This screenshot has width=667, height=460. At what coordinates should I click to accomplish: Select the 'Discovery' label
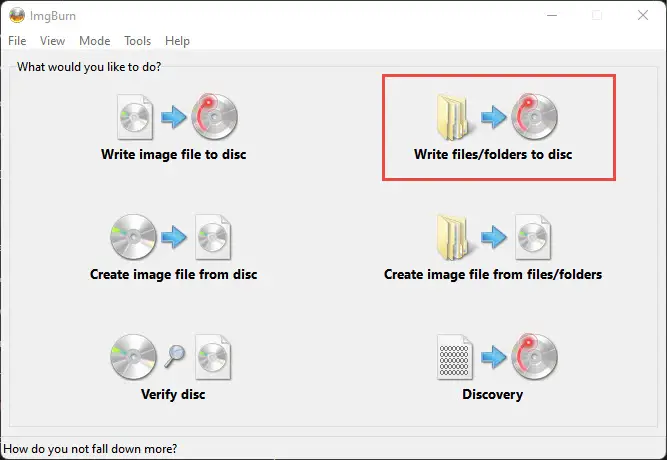point(493,394)
